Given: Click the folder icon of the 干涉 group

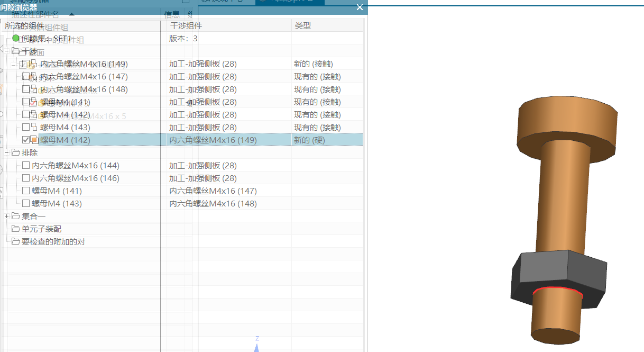Looking at the screenshot, I should pos(15,51).
